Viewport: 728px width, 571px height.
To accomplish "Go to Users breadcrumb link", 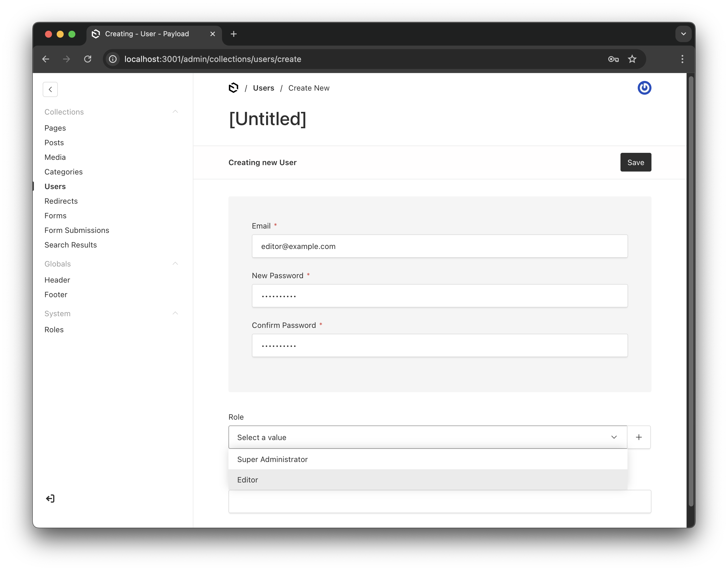I will point(264,88).
